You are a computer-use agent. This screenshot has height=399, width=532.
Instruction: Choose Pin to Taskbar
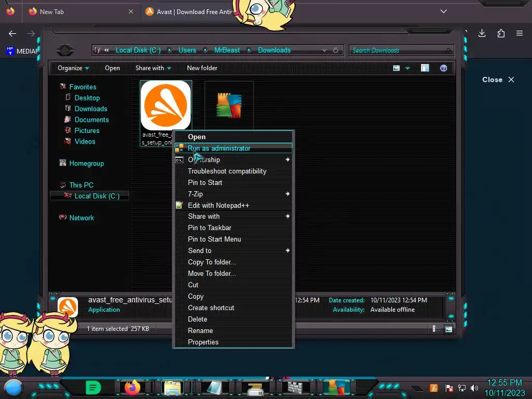click(233, 228)
